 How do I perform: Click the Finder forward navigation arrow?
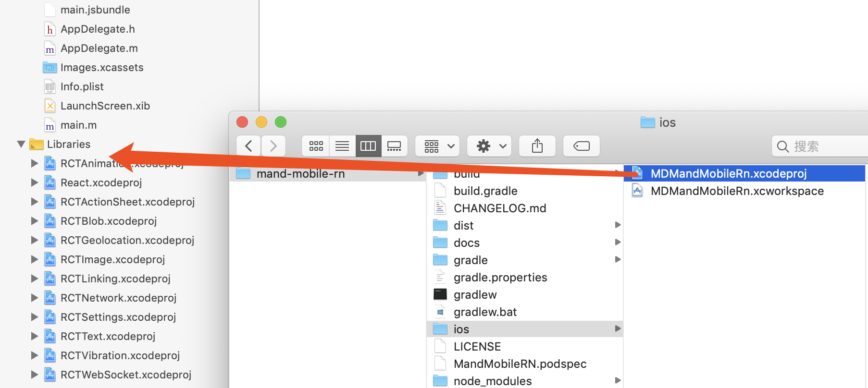coord(273,146)
